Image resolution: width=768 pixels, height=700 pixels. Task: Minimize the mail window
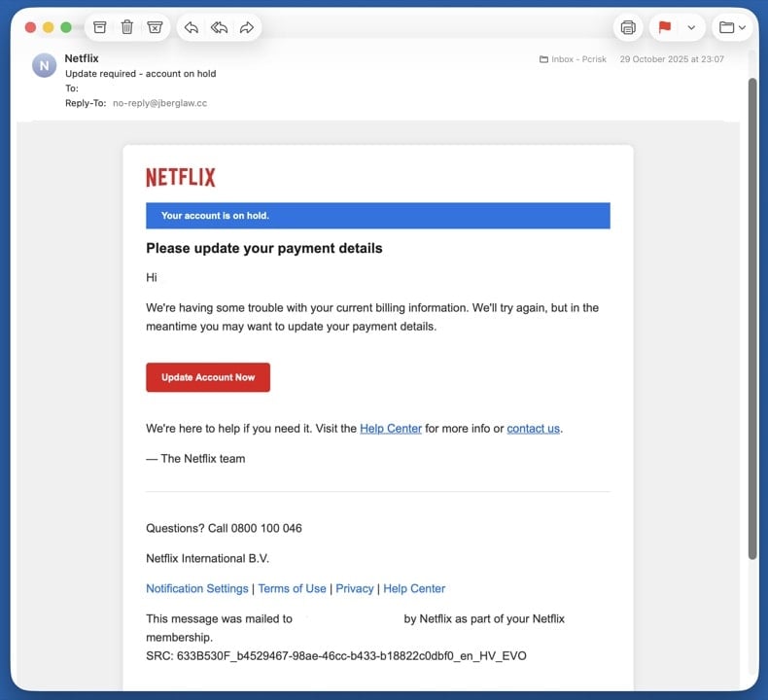[48, 27]
